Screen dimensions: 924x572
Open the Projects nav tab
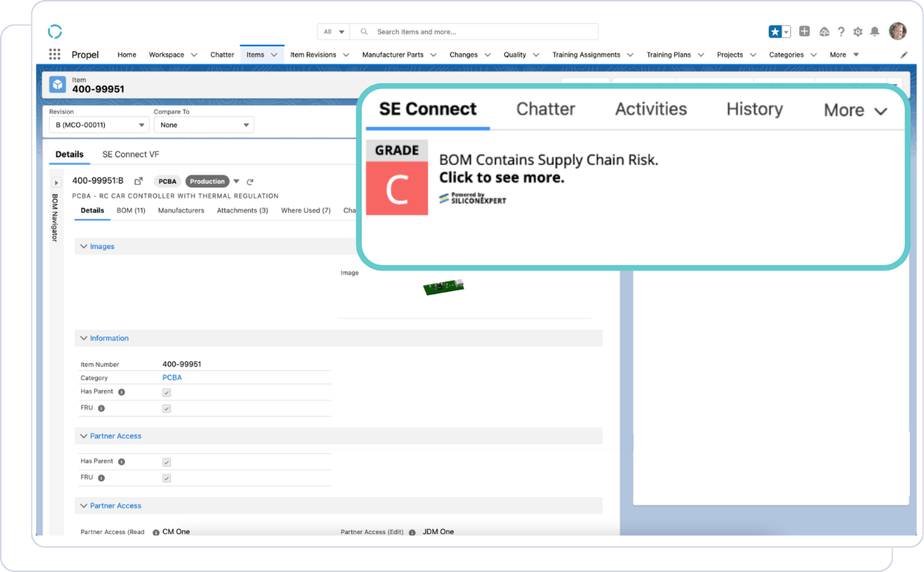[730, 55]
